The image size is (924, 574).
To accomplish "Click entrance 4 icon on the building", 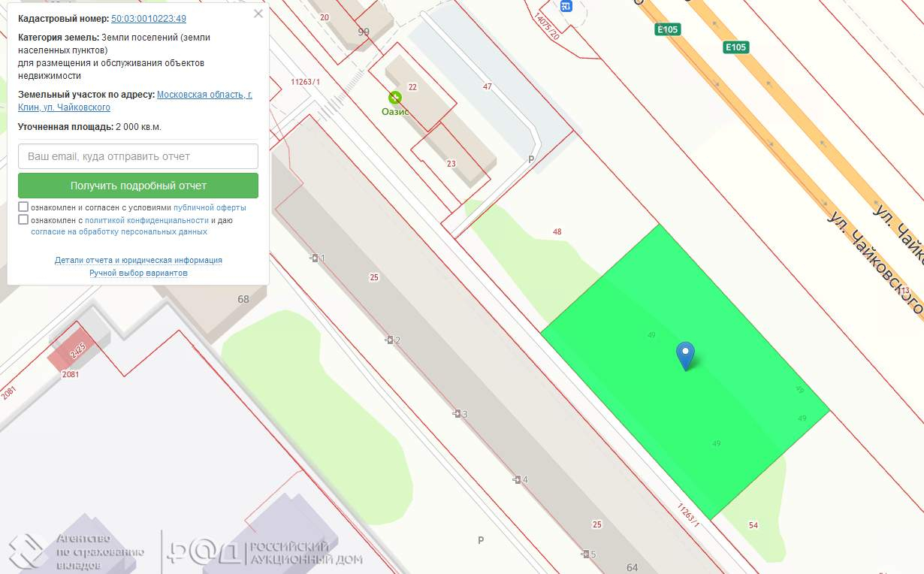I will (x=517, y=479).
